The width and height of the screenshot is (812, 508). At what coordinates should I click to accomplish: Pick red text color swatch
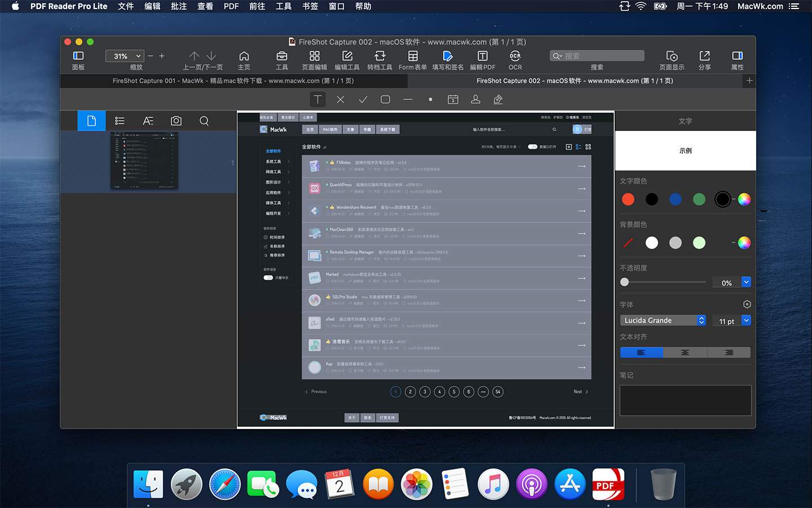pos(628,199)
